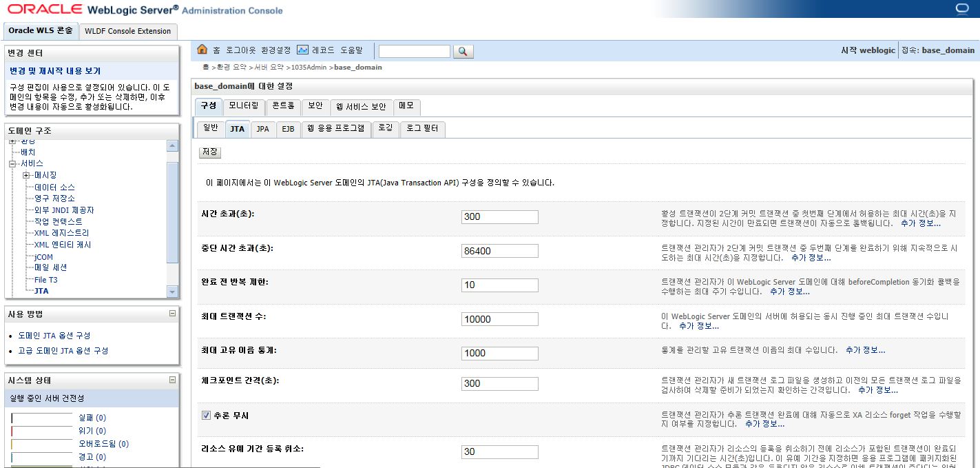Click the 저장 save button
Image resolution: width=980 pixels, height=468 pixels.
(210, 152)
